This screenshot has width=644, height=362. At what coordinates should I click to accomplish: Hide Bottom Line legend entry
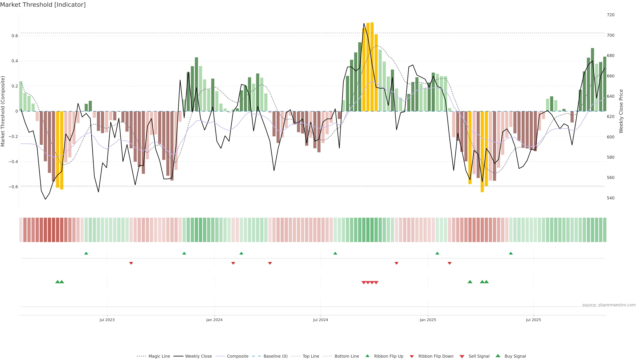click(346, 356)
